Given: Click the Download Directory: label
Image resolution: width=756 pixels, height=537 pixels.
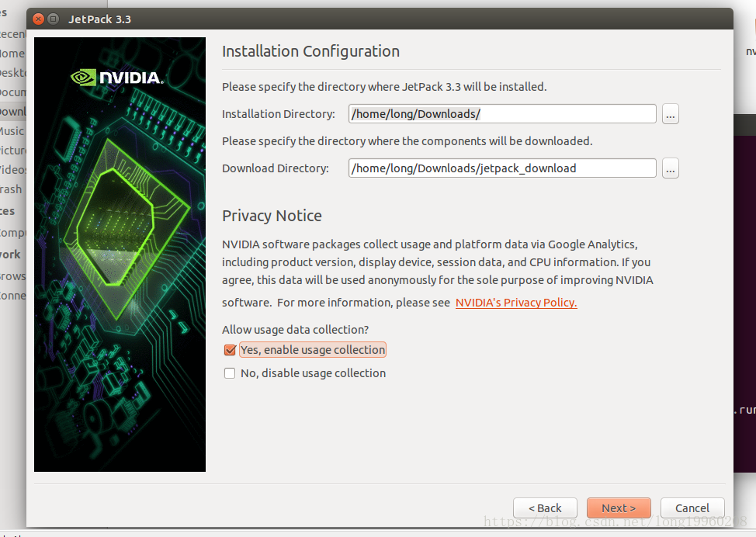Looking at the screenshot, I should click(x=276, y=168).
